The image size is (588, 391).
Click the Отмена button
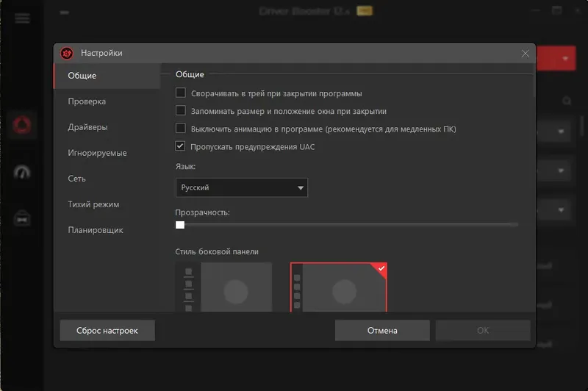[x=382, y=330]
